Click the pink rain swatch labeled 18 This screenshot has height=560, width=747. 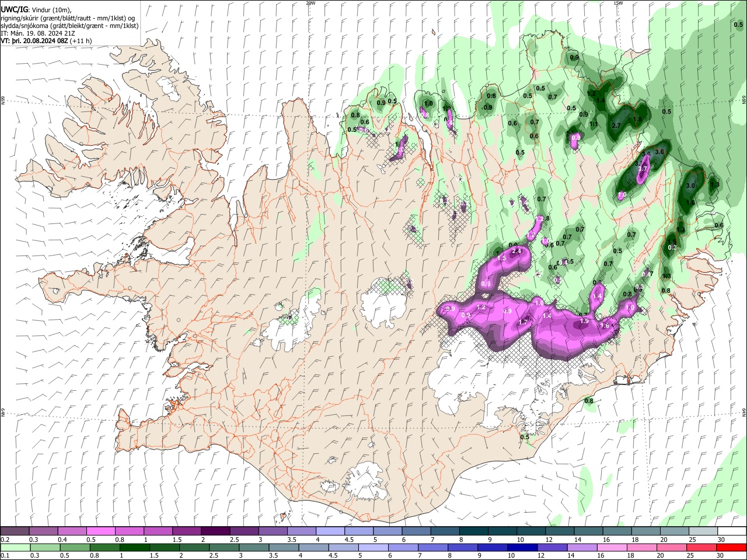point(642,547)
